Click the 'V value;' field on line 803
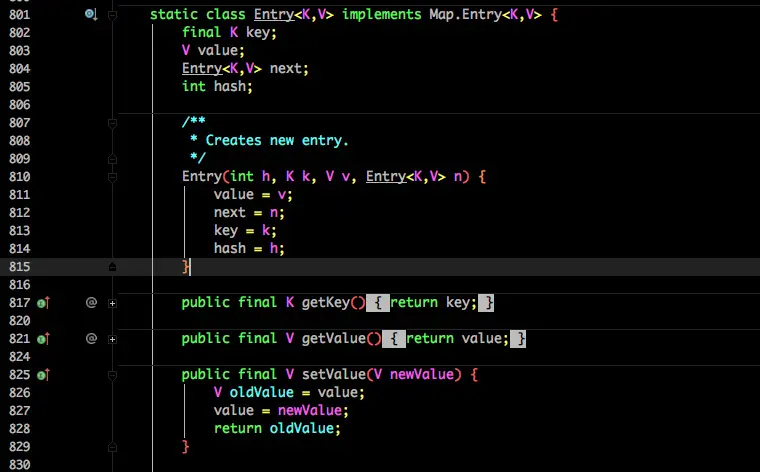 (213, 50)
